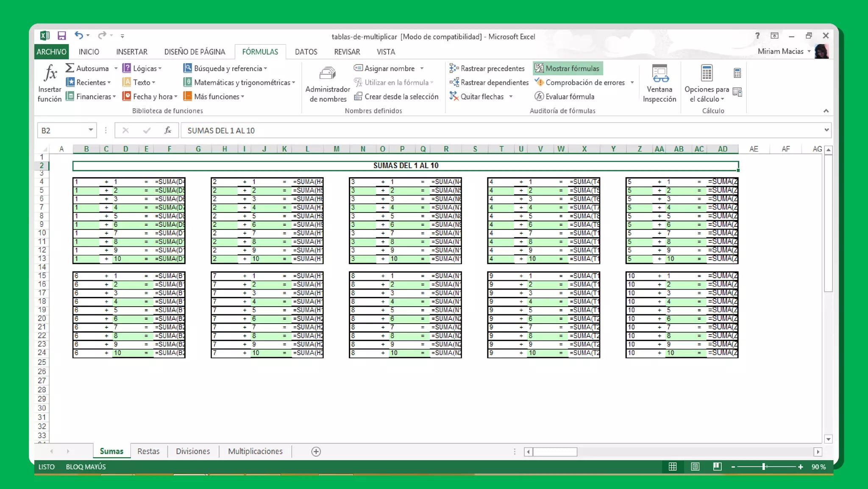Open the DATOS ribbon tab

pyautogui.click(x=306, y=52)
